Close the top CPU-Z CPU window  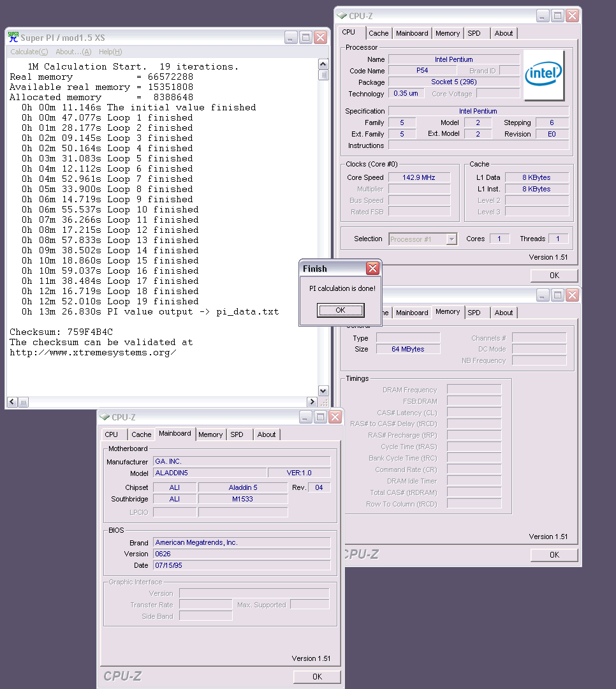pyautogui.click(x=572, y=16)
